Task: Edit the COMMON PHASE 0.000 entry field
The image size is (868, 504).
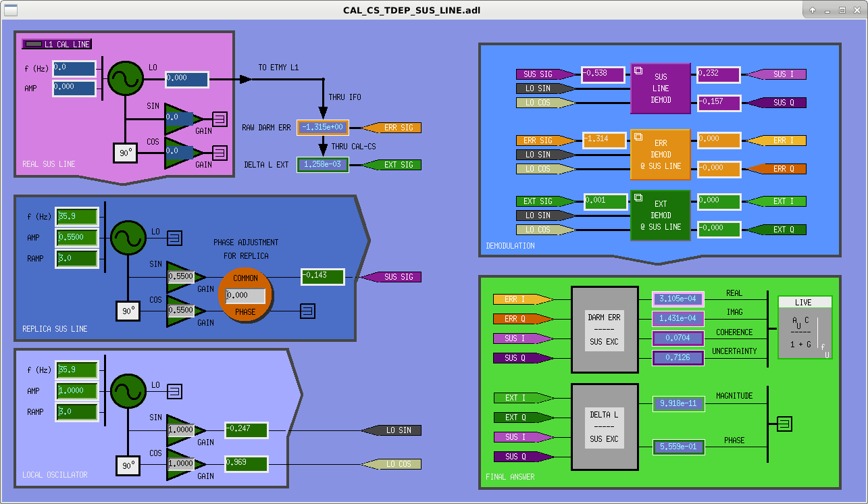Action: (x=245, y=295)
